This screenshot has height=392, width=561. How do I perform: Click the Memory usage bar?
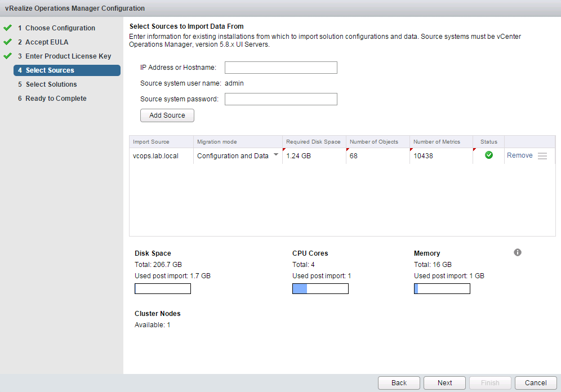coord(442,289)
